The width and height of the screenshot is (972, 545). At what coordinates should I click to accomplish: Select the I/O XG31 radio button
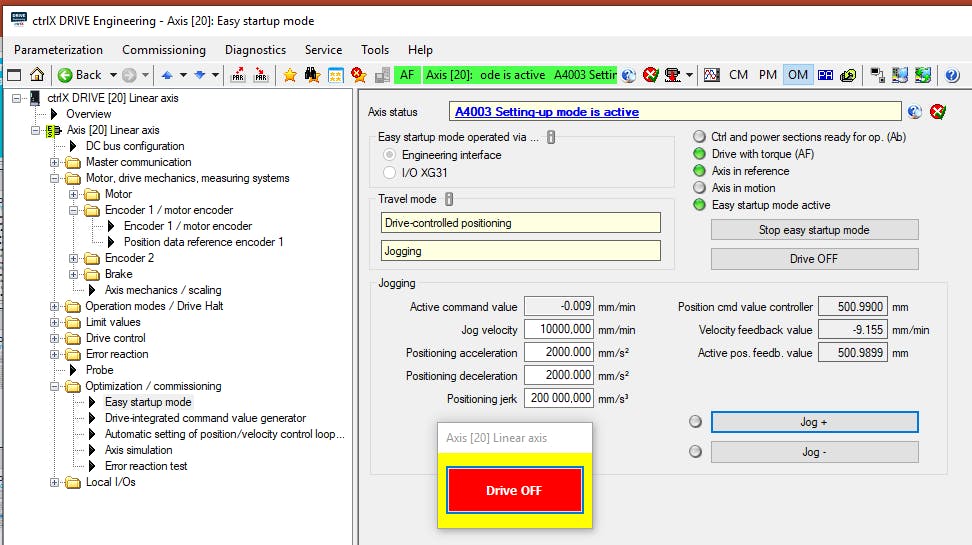point(389,172)
